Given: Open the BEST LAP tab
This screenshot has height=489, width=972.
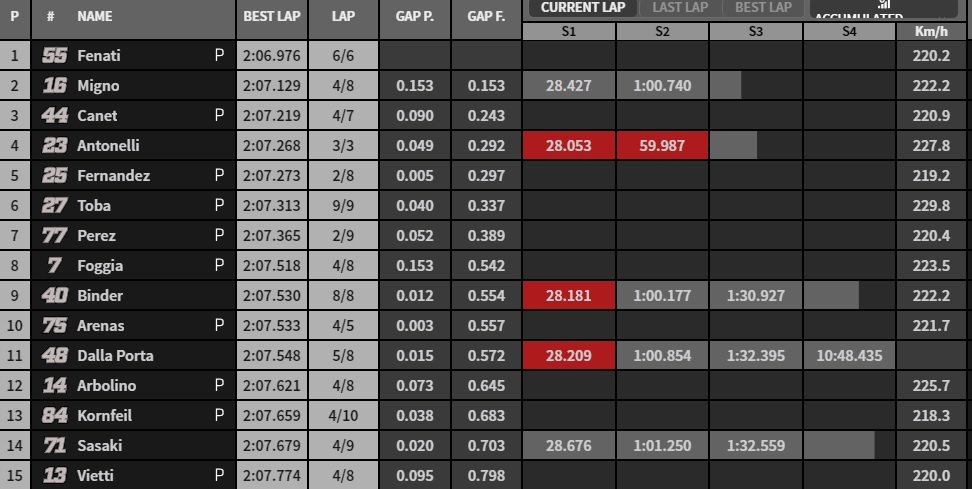Looking at the screenshot, I should (x=763, y=8).
